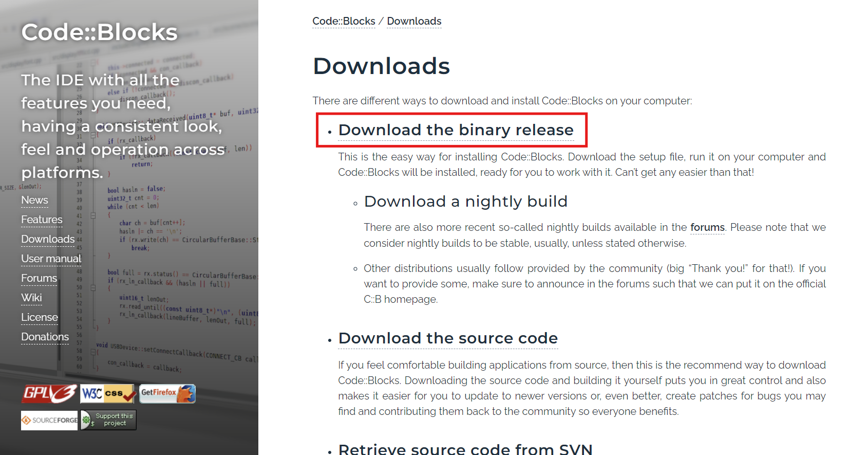This screenshot has height=455, width=868.
Task: Click the Code::Blocks breadcrumb link
Action: 344,21
